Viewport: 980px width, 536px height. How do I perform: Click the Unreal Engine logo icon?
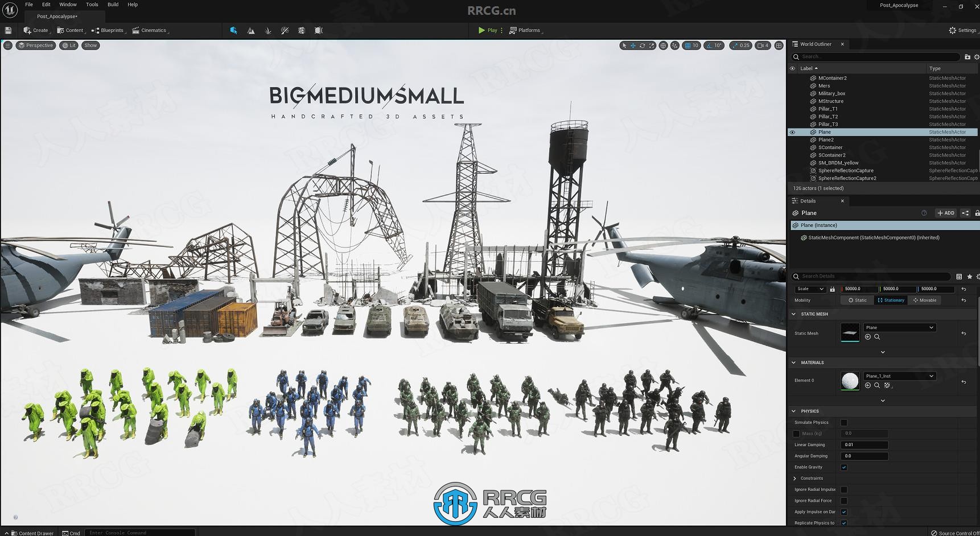click(x=10, y=10)
